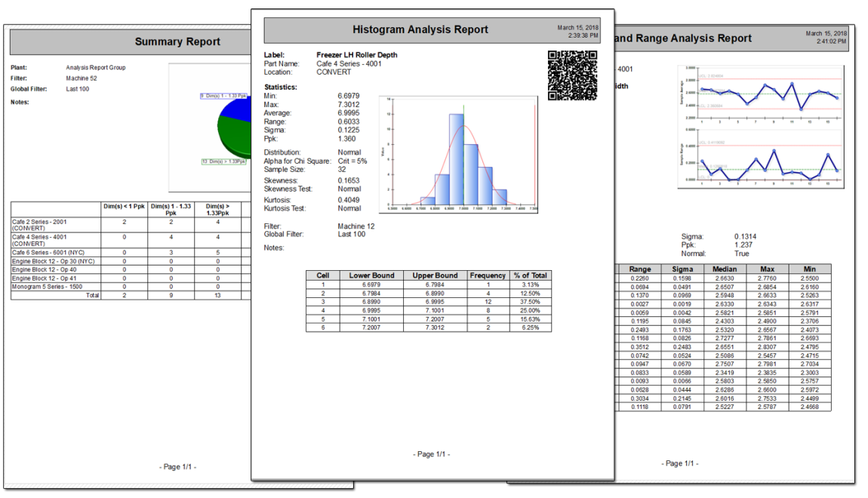Click the Ppk value '1.237' in Range report
868x498 pixels.
pyautogui.click(x=743, y=244)
